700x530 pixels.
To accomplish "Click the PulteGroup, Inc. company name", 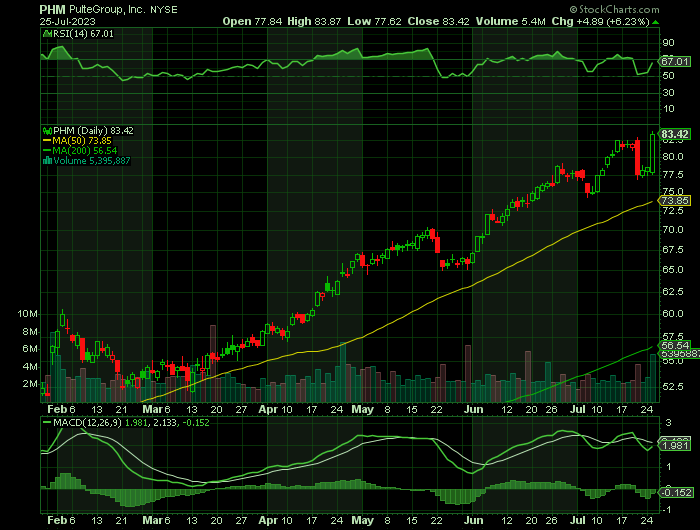I will (x=107, y=9).
